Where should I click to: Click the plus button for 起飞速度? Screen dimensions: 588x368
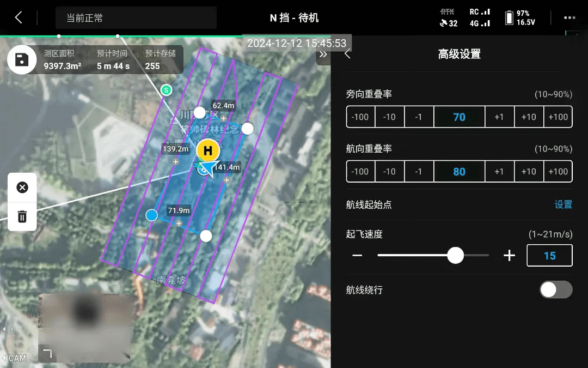pyautogui.click(x=509, y=255)
